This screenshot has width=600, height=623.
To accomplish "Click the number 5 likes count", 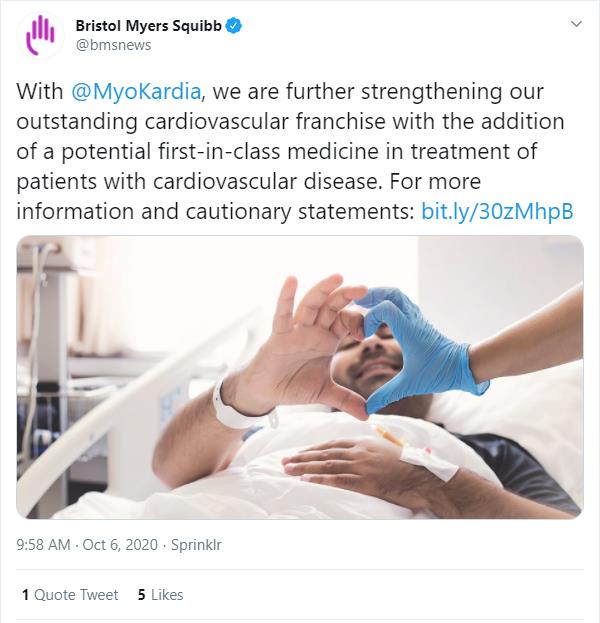I will 142,594.
